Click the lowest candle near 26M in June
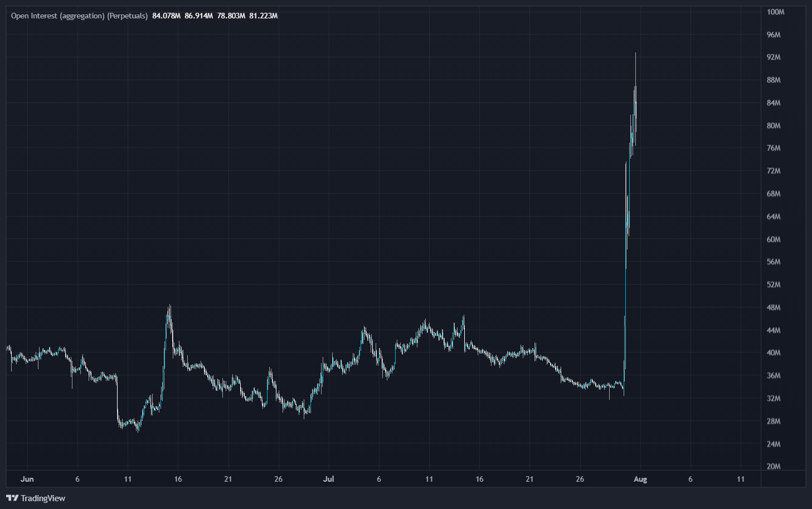 coord(137,428)
